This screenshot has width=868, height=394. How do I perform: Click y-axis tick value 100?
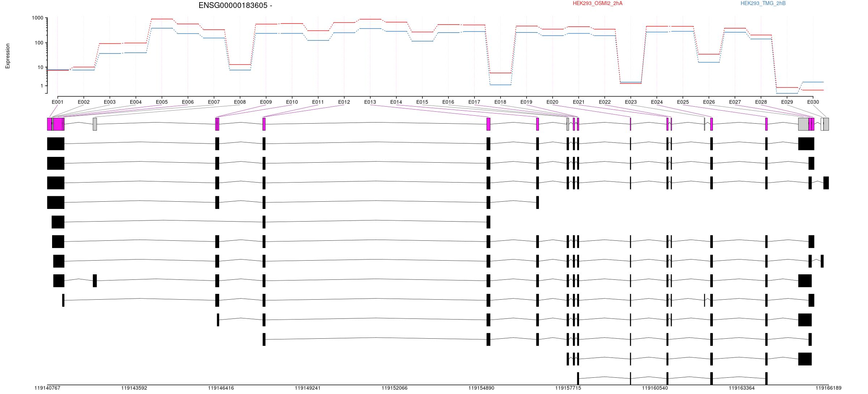[39, 43]
